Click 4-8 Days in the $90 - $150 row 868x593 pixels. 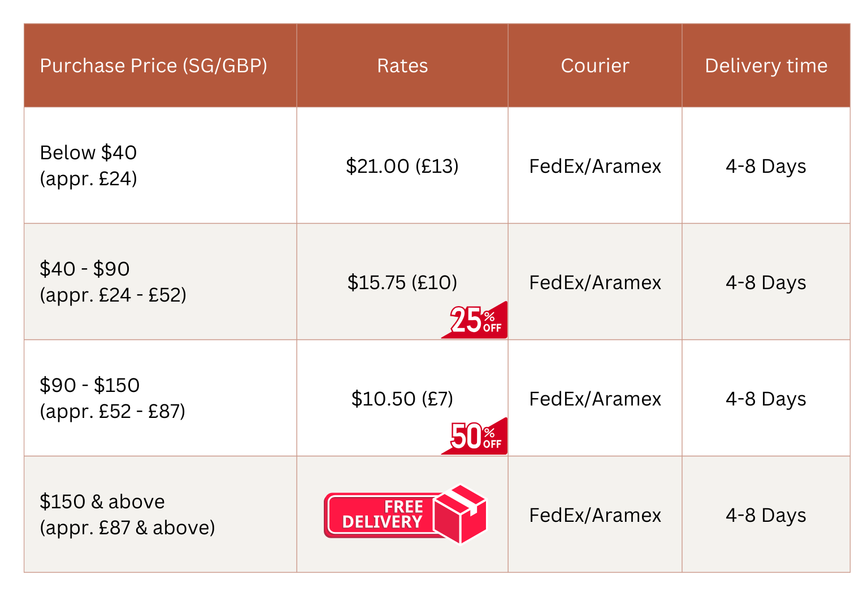point(766,399)
